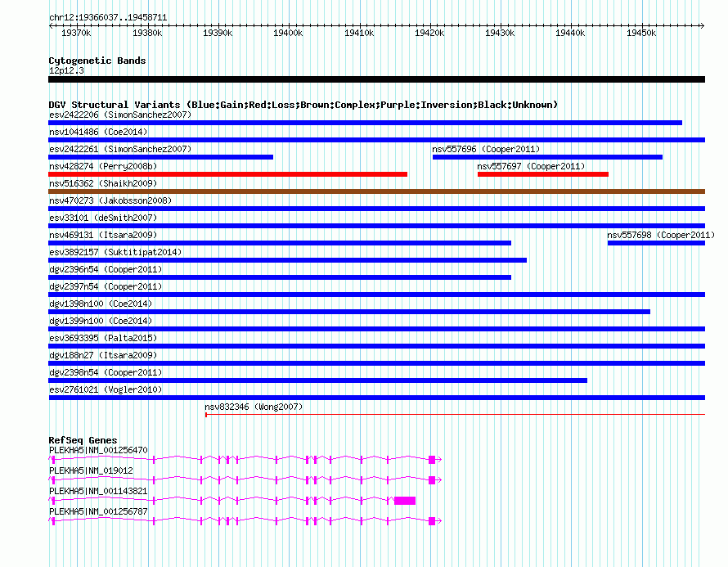Open PLEKHA5|NM_001256470 transcript label
Viewport: 728px width, 567px height.
pos(98,450)
